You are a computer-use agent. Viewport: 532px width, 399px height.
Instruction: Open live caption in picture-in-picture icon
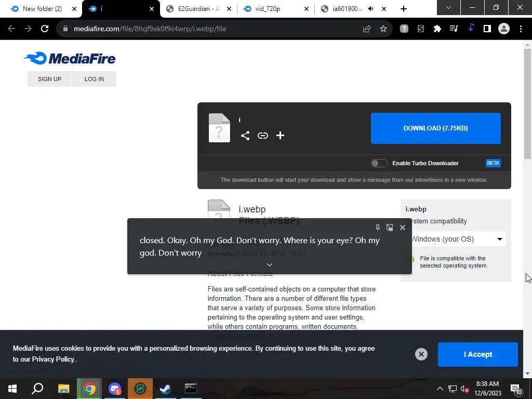(x=390, y=228)
